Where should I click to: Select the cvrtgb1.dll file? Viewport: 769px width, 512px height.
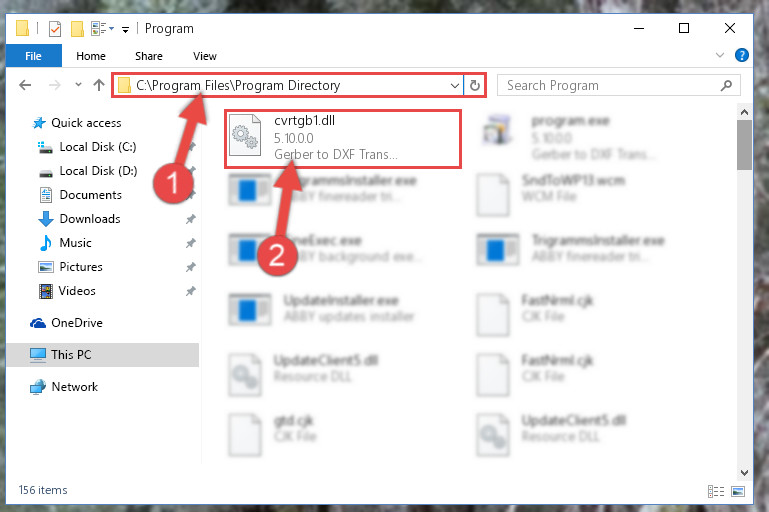pyautogui.click(x=343, y=139)
